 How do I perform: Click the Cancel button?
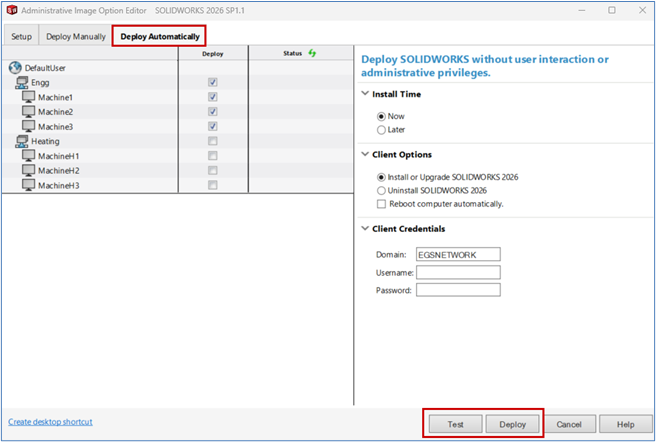[569, 424]
